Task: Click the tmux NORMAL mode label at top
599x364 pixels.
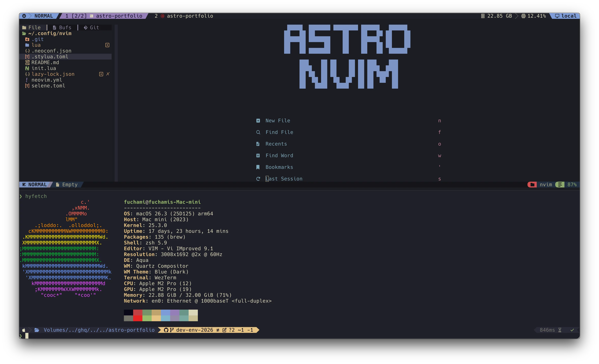Action: 44,16
